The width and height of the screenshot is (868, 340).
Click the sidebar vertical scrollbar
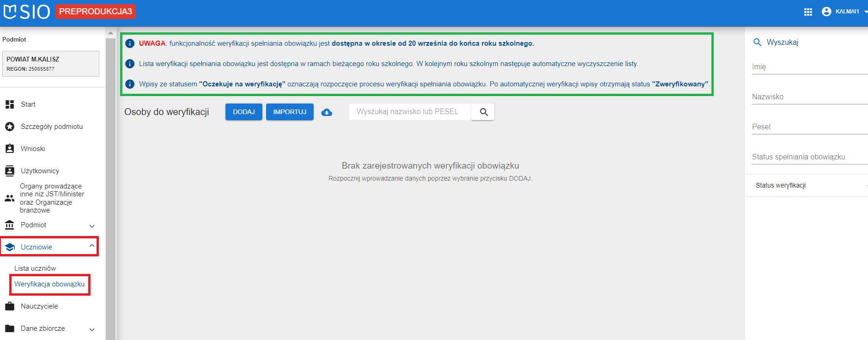pyautogui.click(x=110, y=185)
